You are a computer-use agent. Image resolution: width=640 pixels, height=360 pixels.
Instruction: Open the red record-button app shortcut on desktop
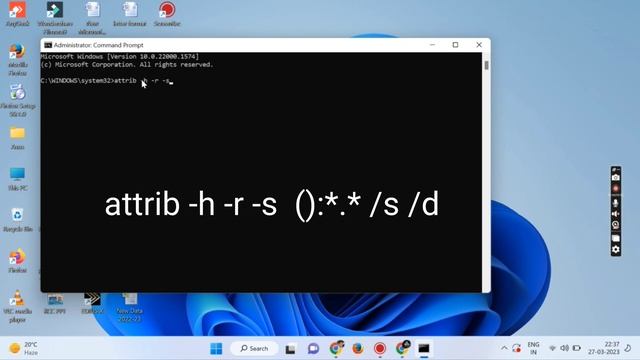167,13
